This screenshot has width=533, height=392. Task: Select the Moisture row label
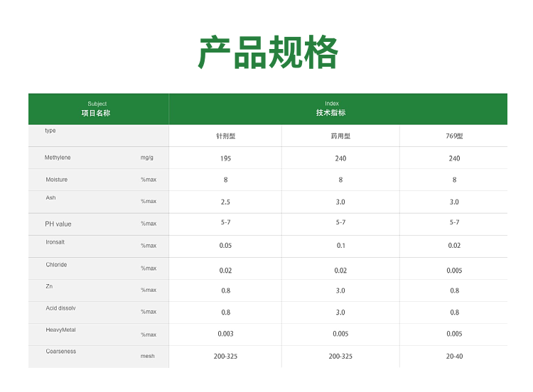click(57, 180)
